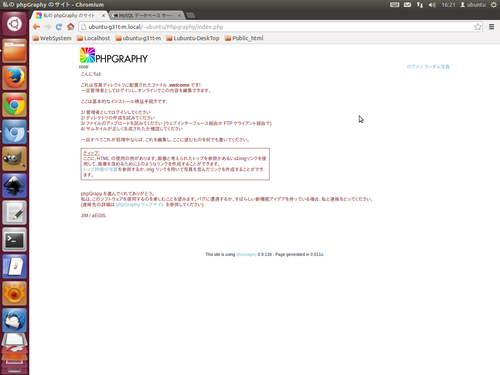The width and height of the screenshot is (500, 375).
Task: Go forward in browser history
Action: coord(48,27)
